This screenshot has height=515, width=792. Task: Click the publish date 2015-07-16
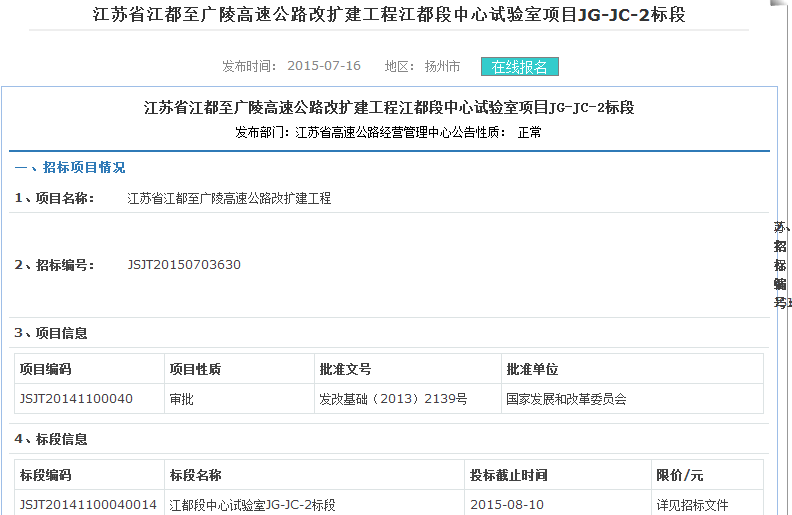324,66
